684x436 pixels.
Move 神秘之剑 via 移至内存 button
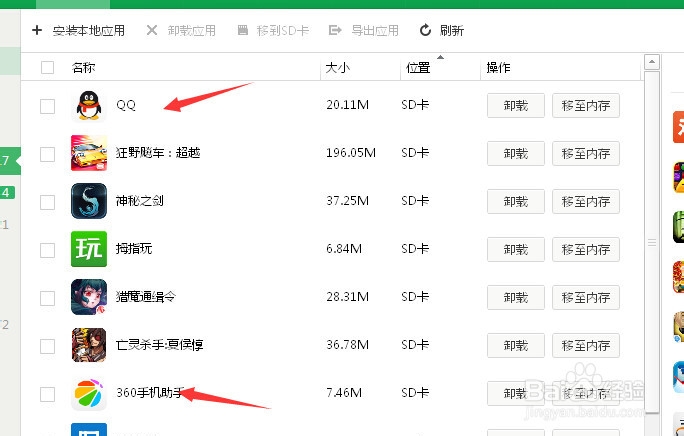[x=586, y=201]
